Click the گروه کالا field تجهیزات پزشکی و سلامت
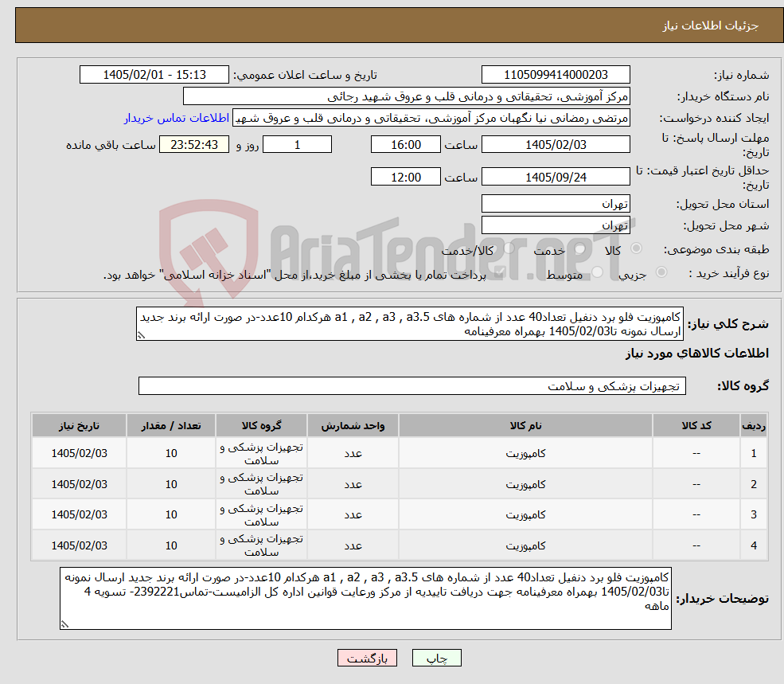This screenshot has width=784, height=684. click(x=412, y=385)
